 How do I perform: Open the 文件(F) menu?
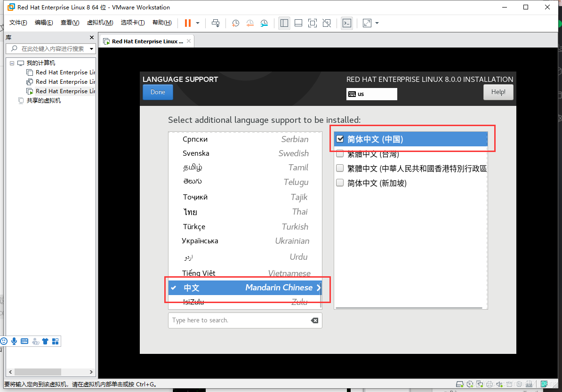pos(18,23)
